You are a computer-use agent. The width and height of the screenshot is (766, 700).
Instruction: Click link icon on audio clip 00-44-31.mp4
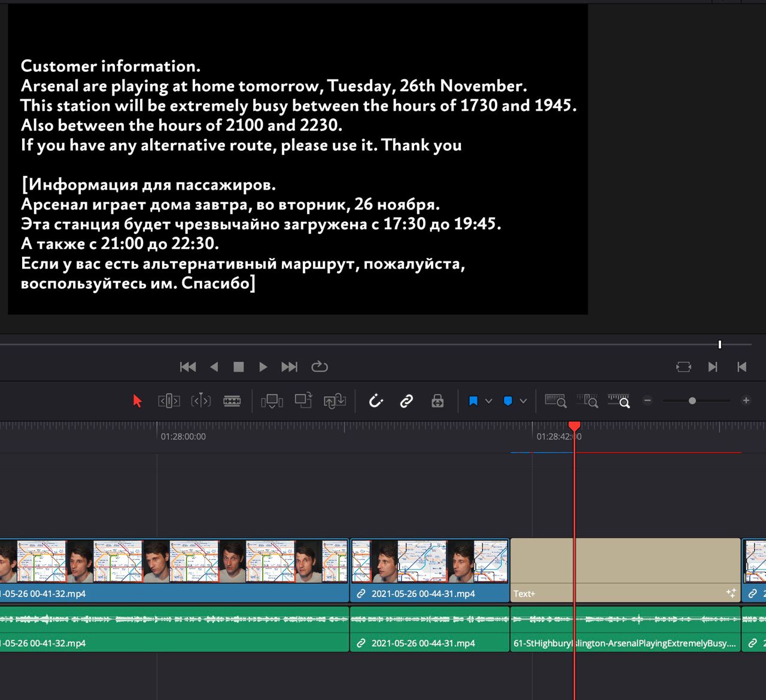361,643
